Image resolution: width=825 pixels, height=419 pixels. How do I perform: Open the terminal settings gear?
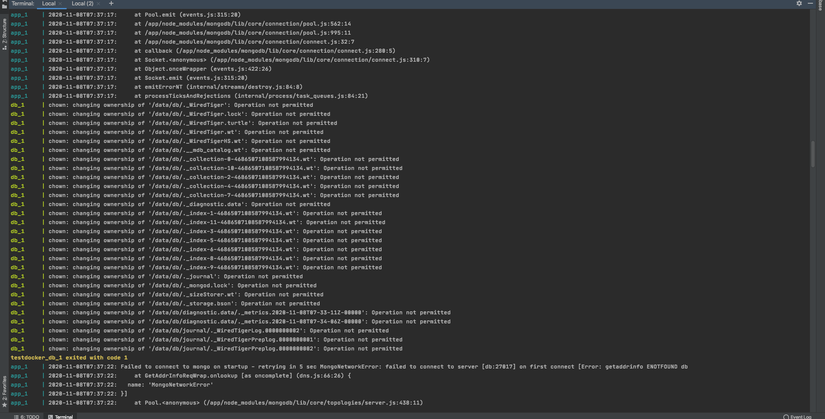(799, 3)
